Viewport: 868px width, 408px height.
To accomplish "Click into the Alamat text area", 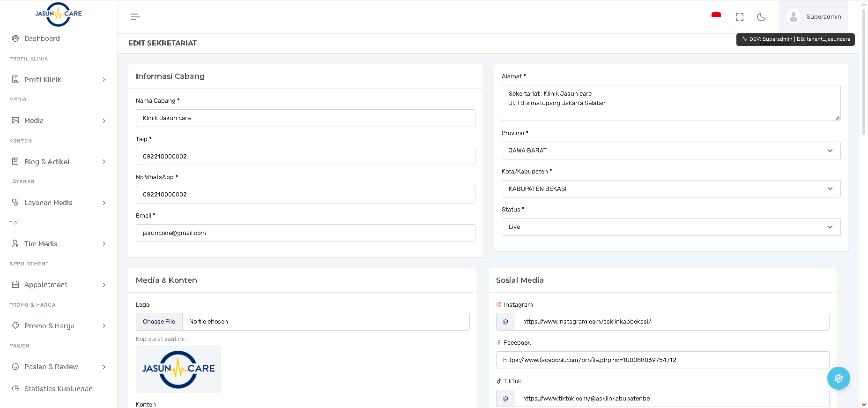I will (x=670, y=103).
